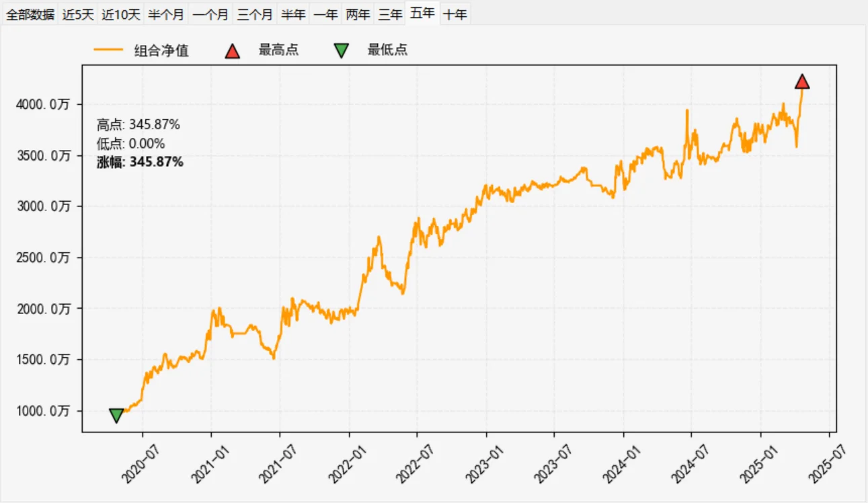Show the 一个月 range tab
The image size is (868, 503).
pyautogui.click(x=210, y=14)
